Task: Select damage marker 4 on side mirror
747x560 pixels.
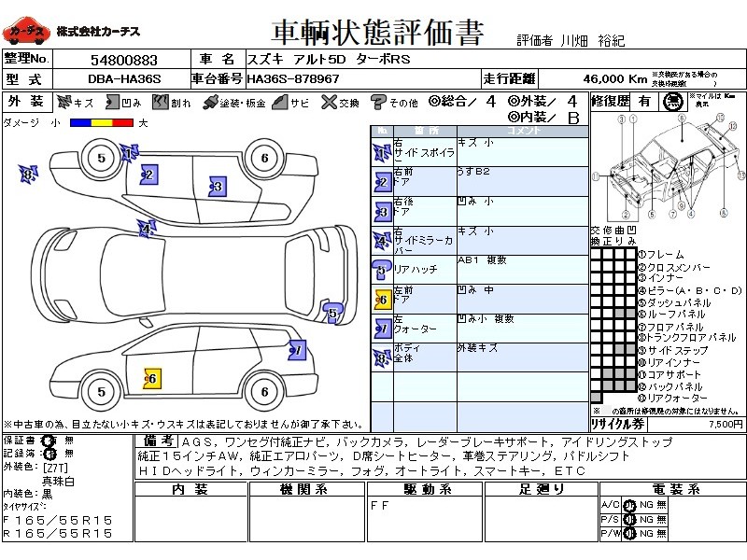Action: tap(147, 229)
